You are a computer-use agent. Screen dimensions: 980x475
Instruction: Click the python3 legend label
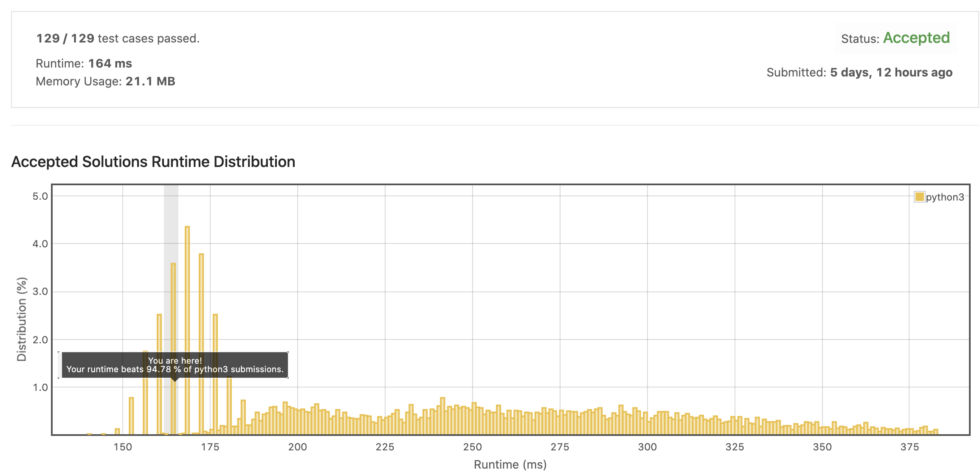(945, 197)
